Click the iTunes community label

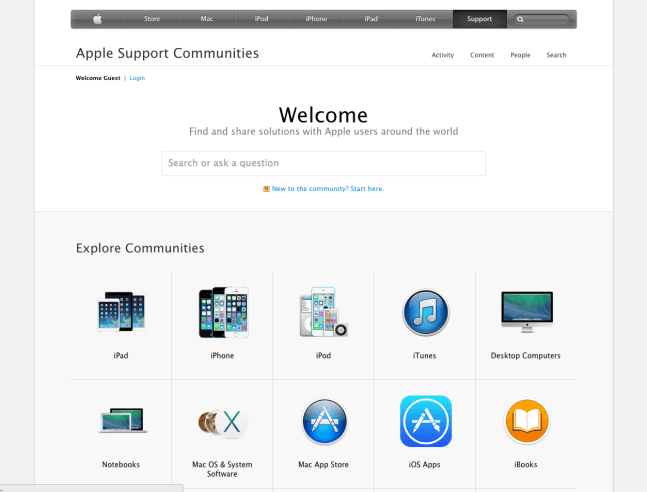pos(425,355)
